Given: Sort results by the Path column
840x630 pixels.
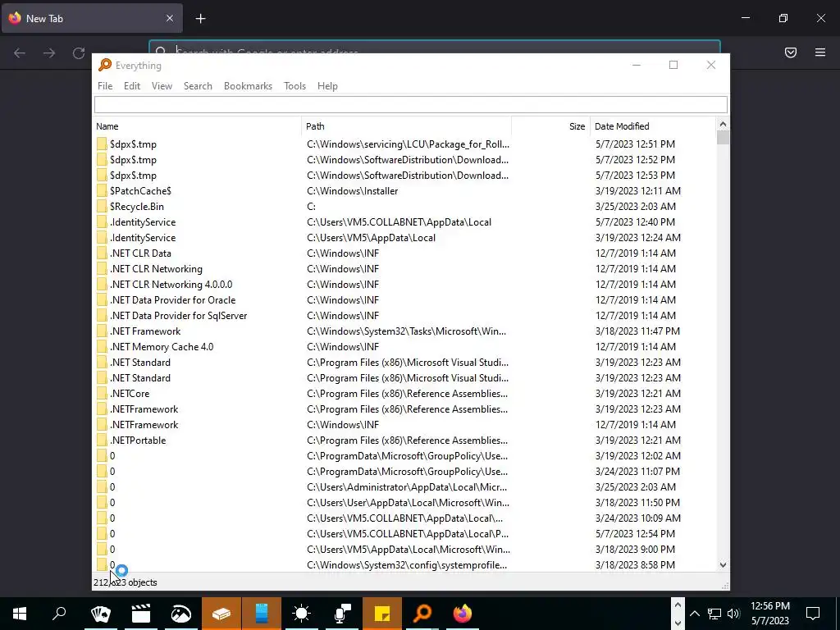Looking at the screenshot, I should (407, 126).
